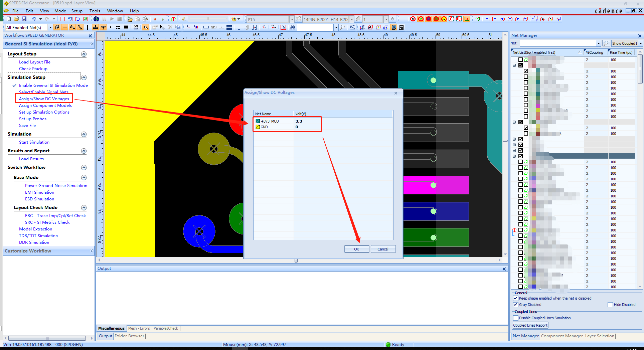This screenshot has height=350, width=644.
Task: Open the Net name combo box dropdown
Action: coord(598,43)
